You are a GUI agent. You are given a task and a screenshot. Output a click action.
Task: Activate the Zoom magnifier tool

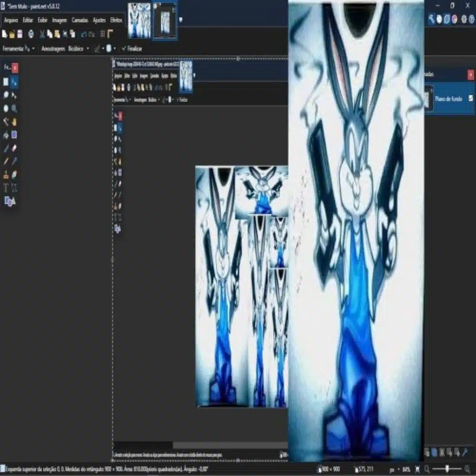[x=14, y=108]
